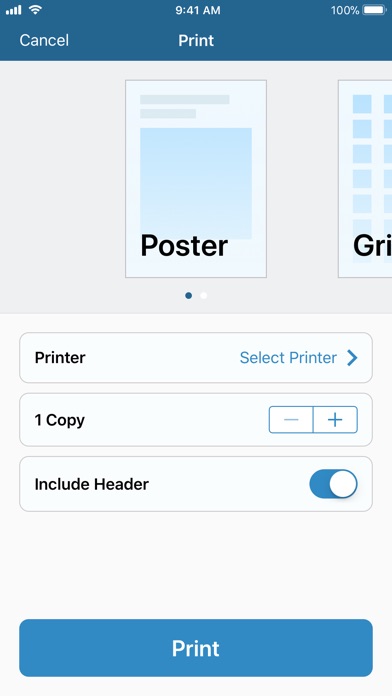Click the chevron arrow beside Select Printer
392x696 pixels.
(x=352, y=358)
